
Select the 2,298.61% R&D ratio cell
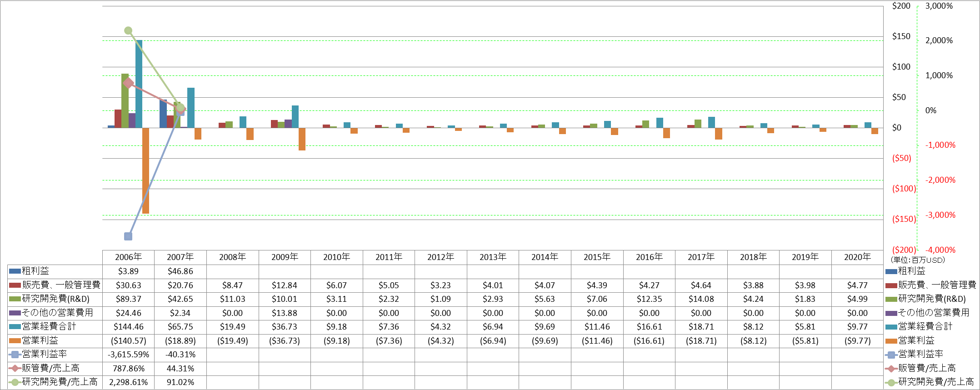click(x=128, y=382)
